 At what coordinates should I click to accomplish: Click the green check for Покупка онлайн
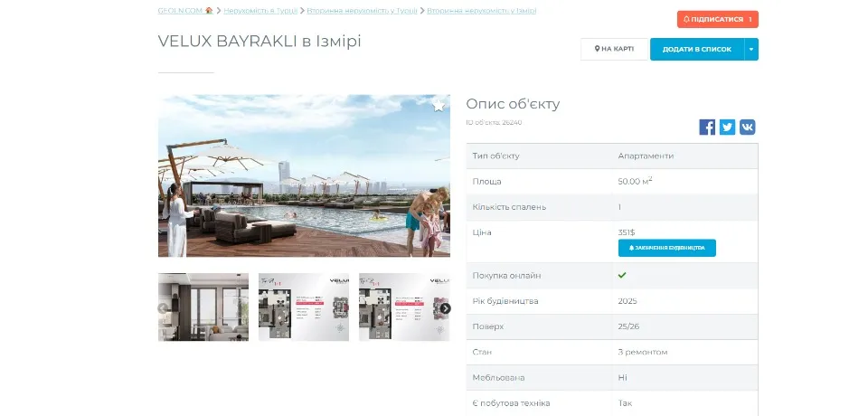tap(622, 275)
